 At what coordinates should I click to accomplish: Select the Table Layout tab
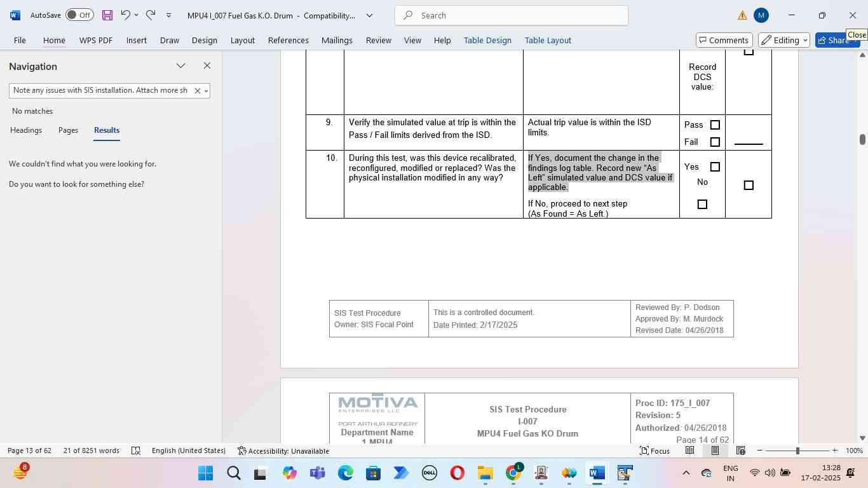(x=548, y=40)
